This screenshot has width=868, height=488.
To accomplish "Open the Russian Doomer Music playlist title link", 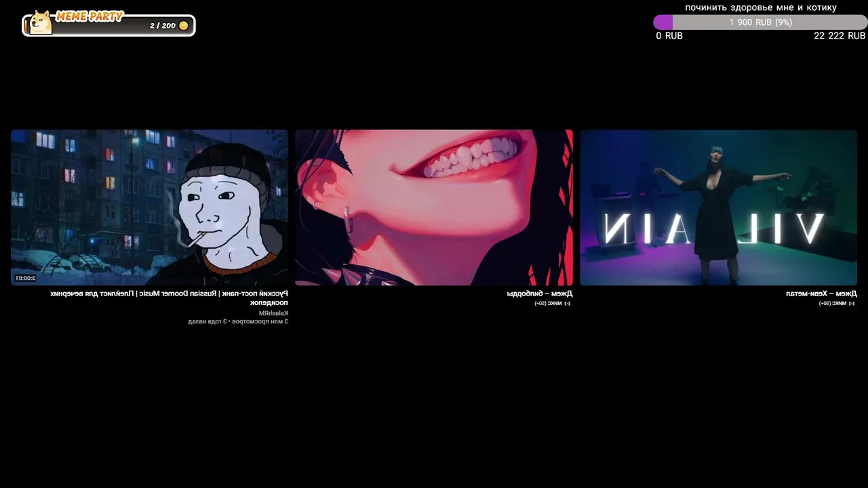I will coord(170,298).
